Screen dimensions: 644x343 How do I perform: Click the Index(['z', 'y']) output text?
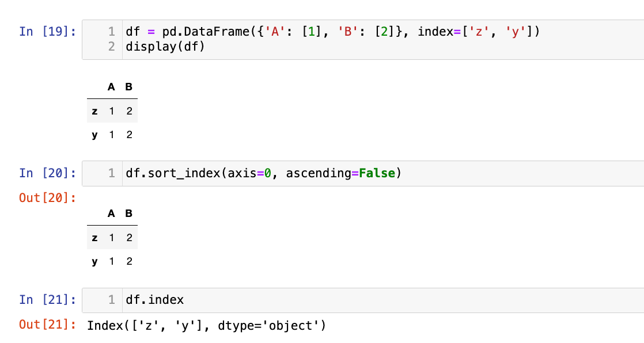pos(206,326)
